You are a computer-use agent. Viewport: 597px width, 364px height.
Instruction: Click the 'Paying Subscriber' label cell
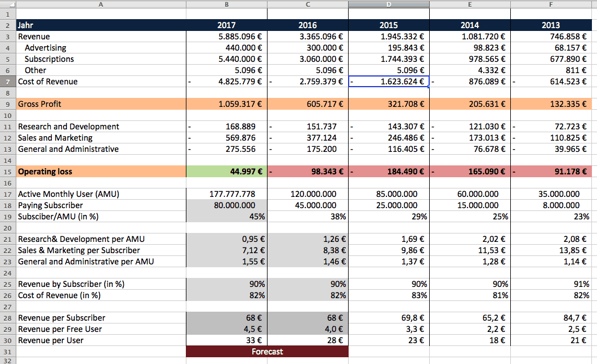coord(101,205)
